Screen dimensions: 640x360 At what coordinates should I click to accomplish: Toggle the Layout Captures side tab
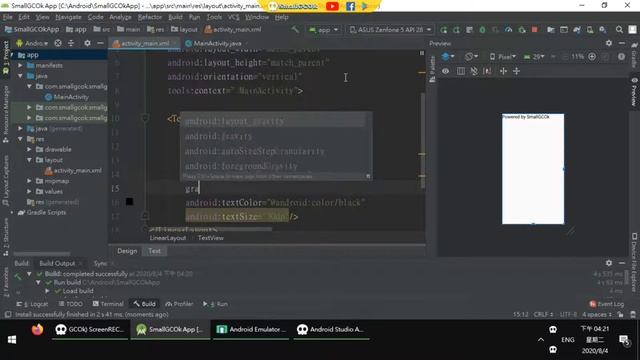5,180
